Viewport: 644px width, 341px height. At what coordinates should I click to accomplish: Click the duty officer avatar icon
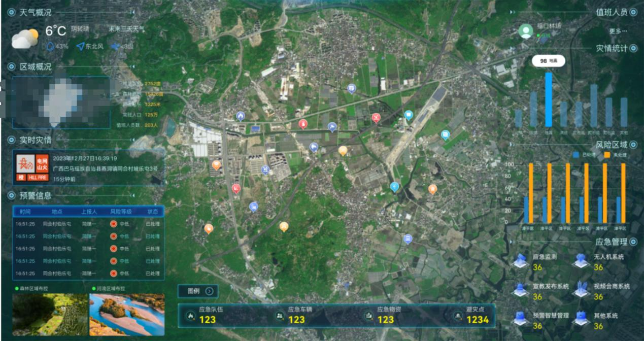[526, 31]
